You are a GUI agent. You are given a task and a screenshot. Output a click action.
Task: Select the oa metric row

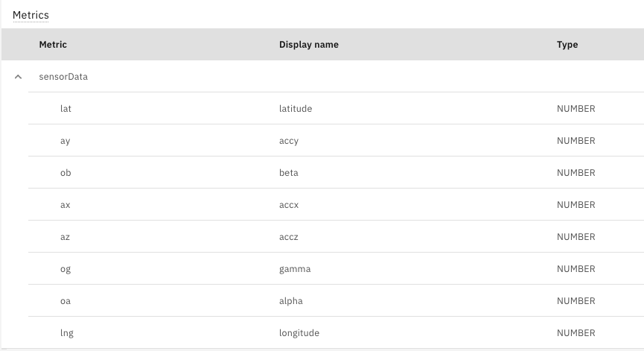point(336,301)
